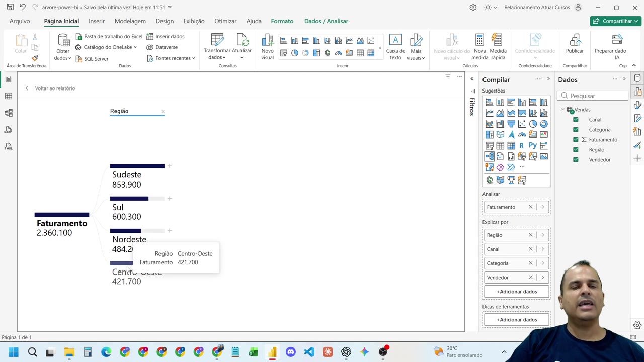Switch to the Exibição tab
The width and height of the screenshot is (644, 362).
(194, 21)
